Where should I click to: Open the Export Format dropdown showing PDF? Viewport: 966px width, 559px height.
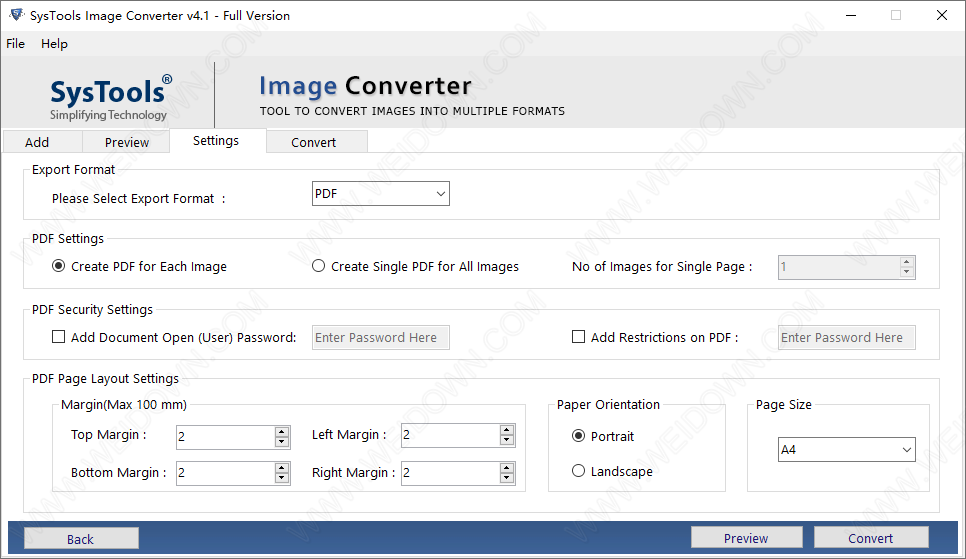coord(381,194)
